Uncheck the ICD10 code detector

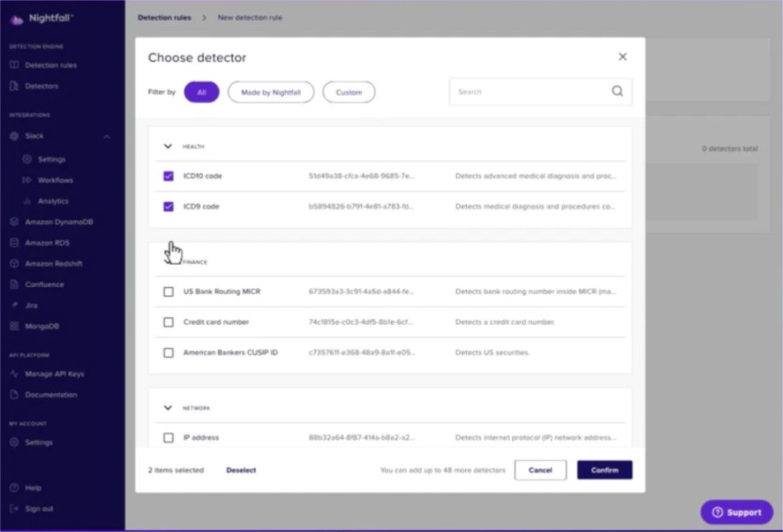168,176
